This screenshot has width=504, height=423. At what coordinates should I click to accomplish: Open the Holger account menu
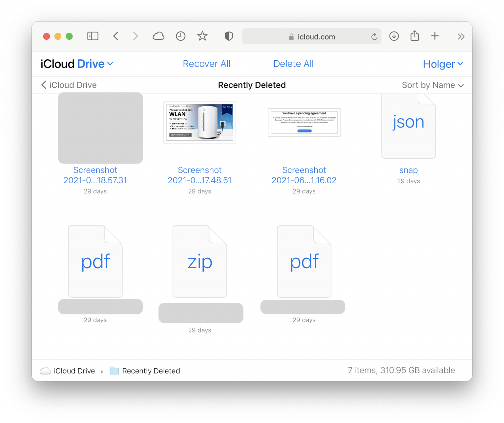[443, 64]
